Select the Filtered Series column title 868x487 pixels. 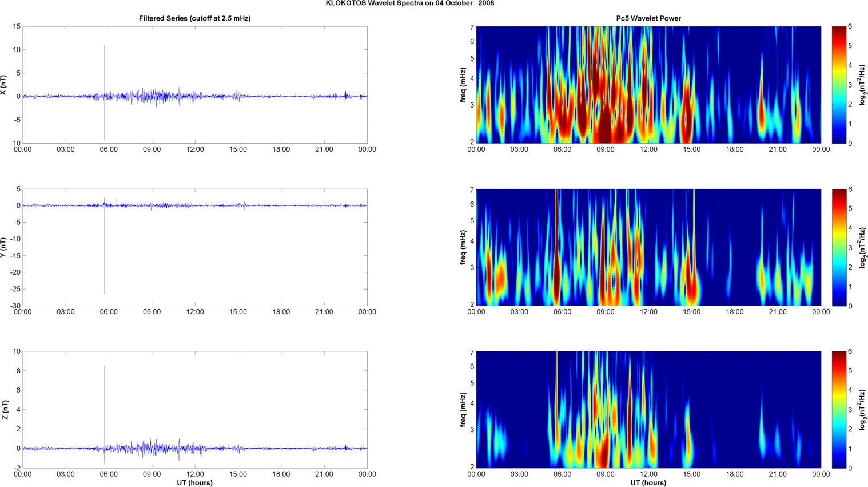pyautogui.click(x=194, y=18)
